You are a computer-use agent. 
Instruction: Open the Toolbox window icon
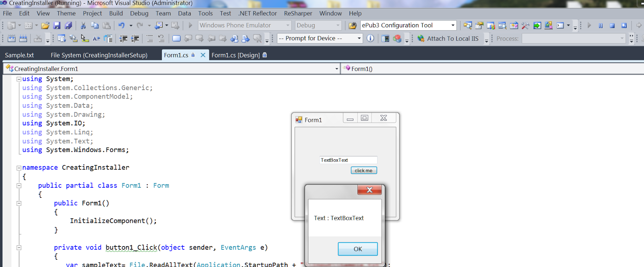tap(525, 25)
